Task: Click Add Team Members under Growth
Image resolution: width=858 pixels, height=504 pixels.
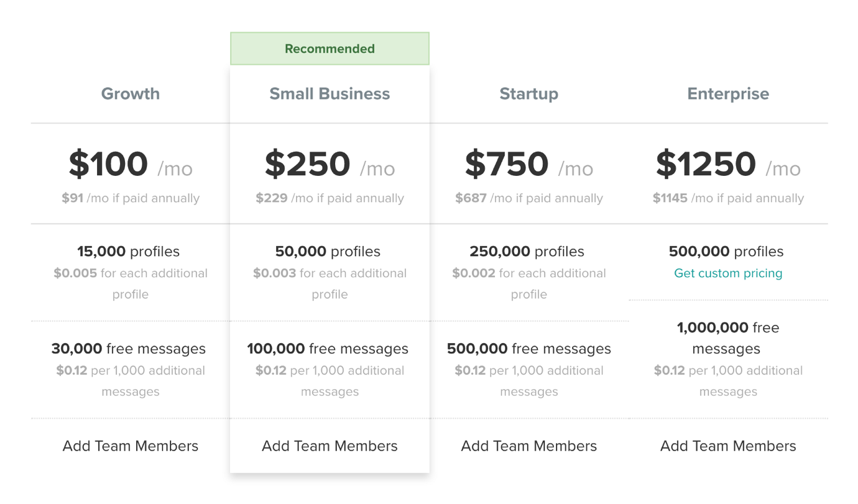Action: coord(130,446)
